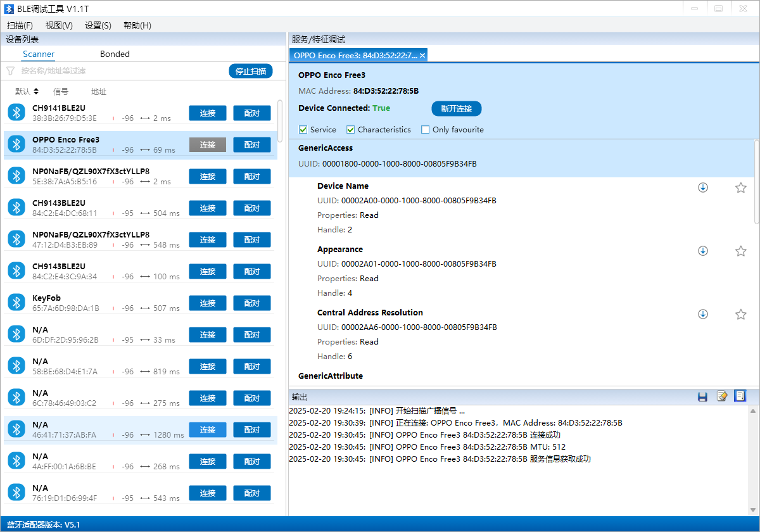Click the filter funnel icon in device list
The image size is (760, 532).
(x=10, y=70)
